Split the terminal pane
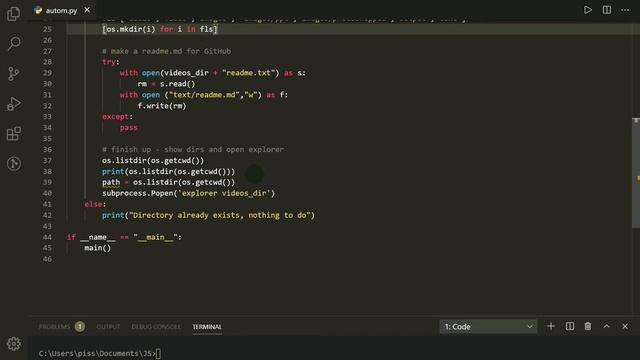640x360 pixels. tap(570, 326)
